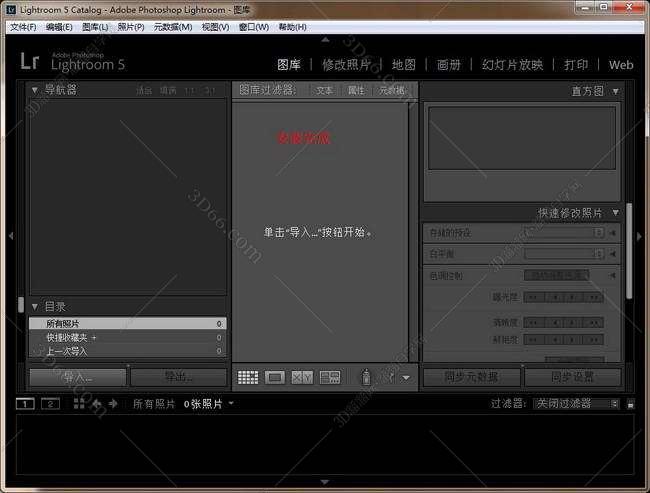Expand the 存储的预设 section triangle
This screenshot has height=493, width=650.
[612, 233]
